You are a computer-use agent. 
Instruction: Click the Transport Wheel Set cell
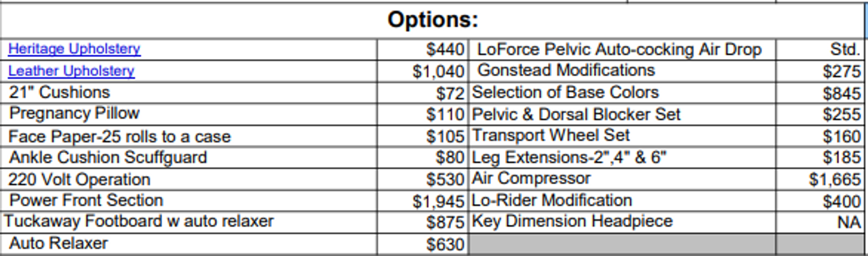622,135
